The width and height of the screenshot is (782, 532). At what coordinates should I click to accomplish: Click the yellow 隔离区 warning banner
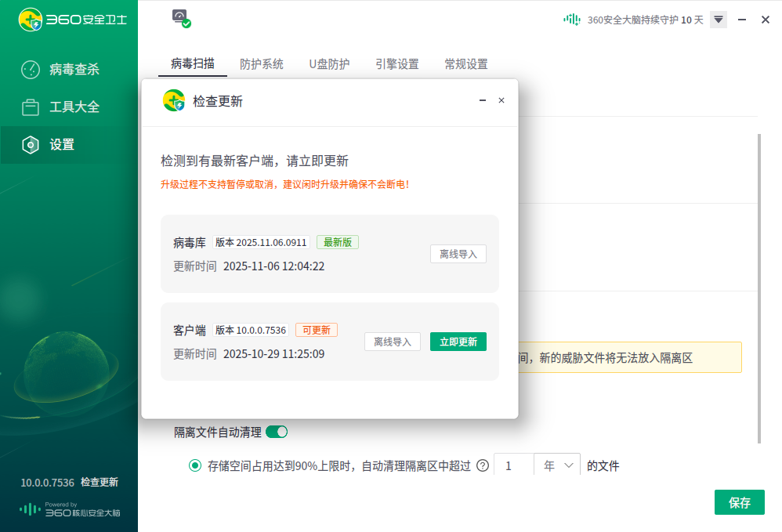click(x=630, y=357)
